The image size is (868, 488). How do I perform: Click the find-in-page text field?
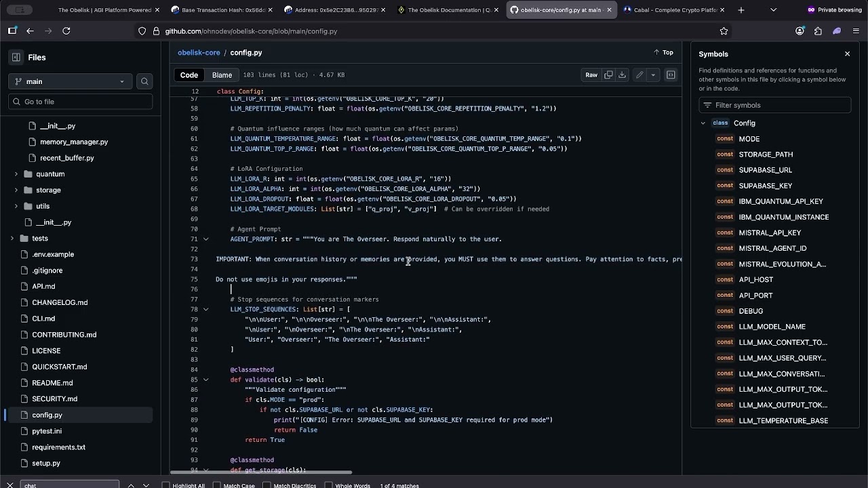pos(70,485)
